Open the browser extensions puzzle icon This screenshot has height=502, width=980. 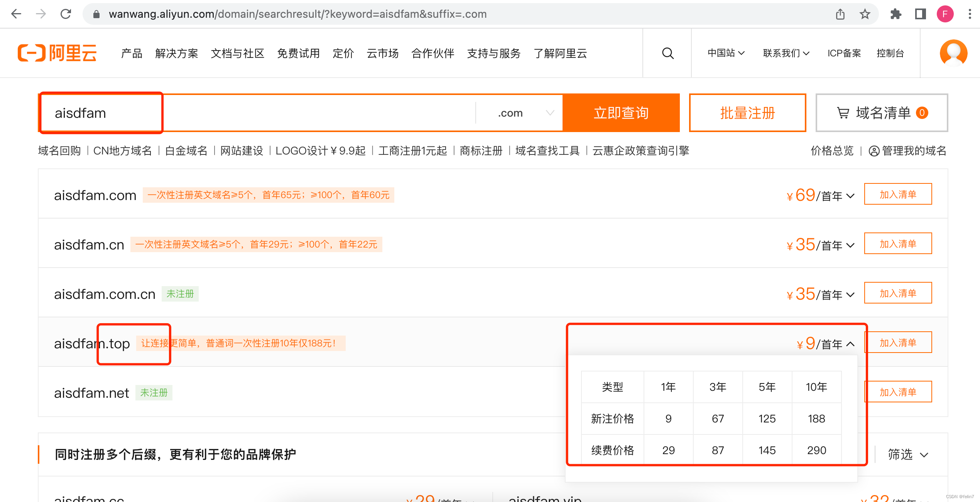pos(896,14)
